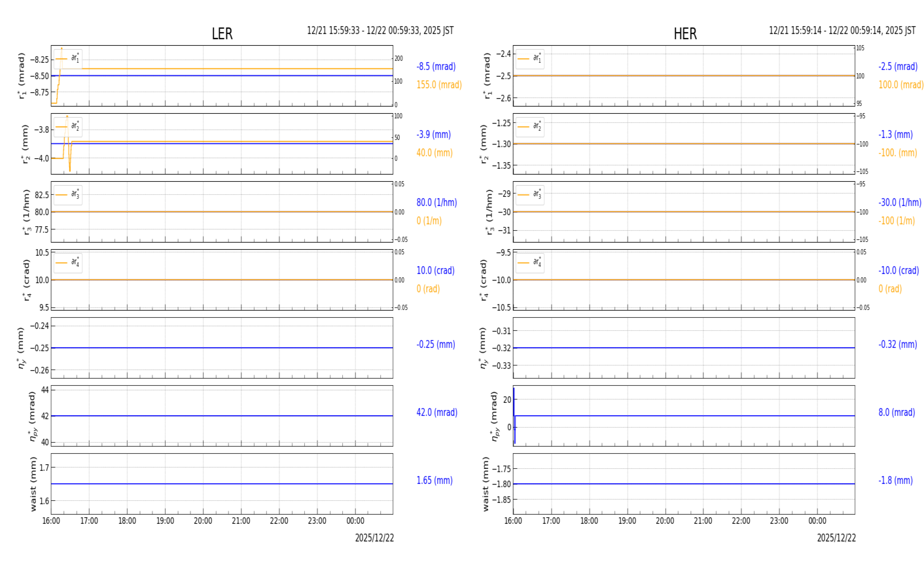This screenshot has width=924, height=565.
Task: Click the orange spike in LER r2* trace
Action: pos(68,144)
